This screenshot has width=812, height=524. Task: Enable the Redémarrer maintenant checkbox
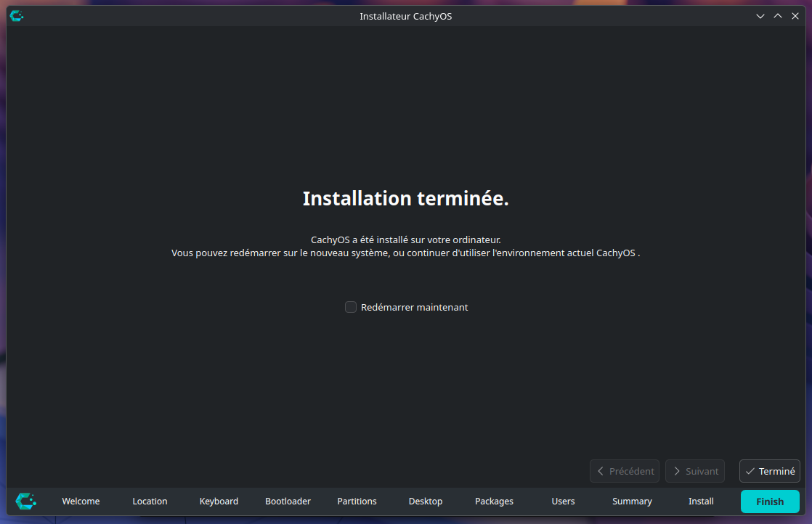(351, 307)
